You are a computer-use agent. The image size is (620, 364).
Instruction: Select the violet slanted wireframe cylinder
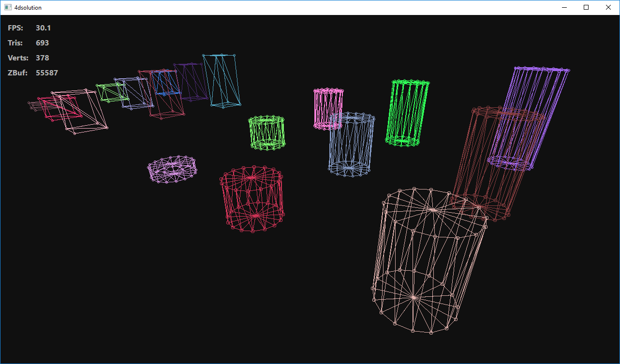pyautogui.click(x=528, y=118)
